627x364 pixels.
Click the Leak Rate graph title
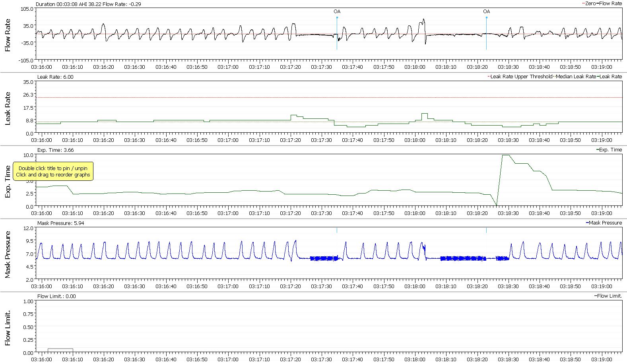point(8,108)
